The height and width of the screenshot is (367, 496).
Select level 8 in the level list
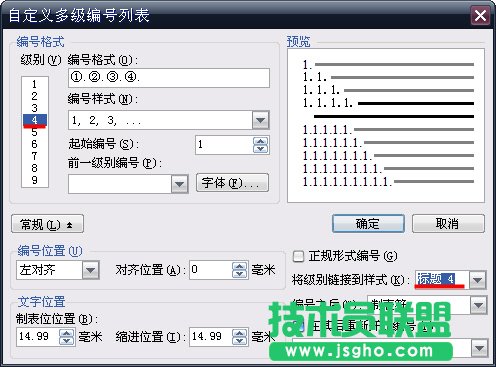(x=35, y=168)
